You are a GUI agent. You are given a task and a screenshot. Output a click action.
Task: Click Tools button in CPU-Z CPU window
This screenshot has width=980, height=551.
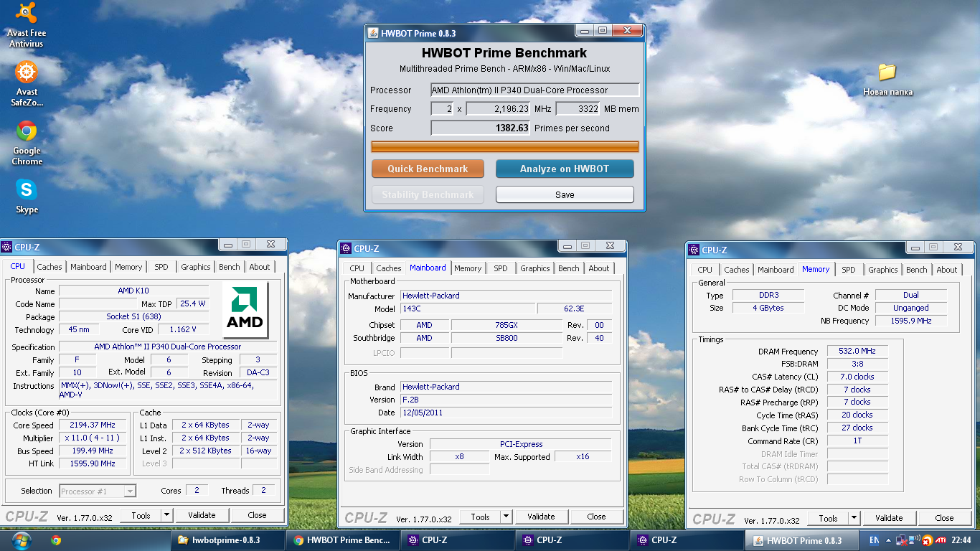tap(141, 515)
